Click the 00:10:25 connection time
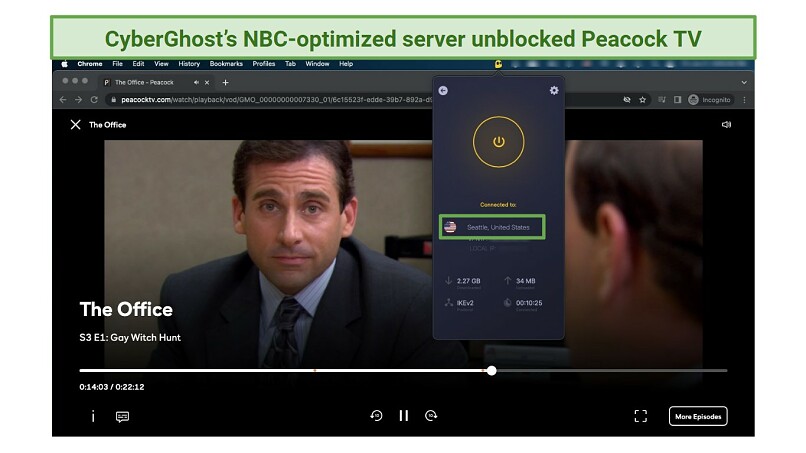Screen dimensions: 806x453 pyautogui.click(x=529, y=303)
